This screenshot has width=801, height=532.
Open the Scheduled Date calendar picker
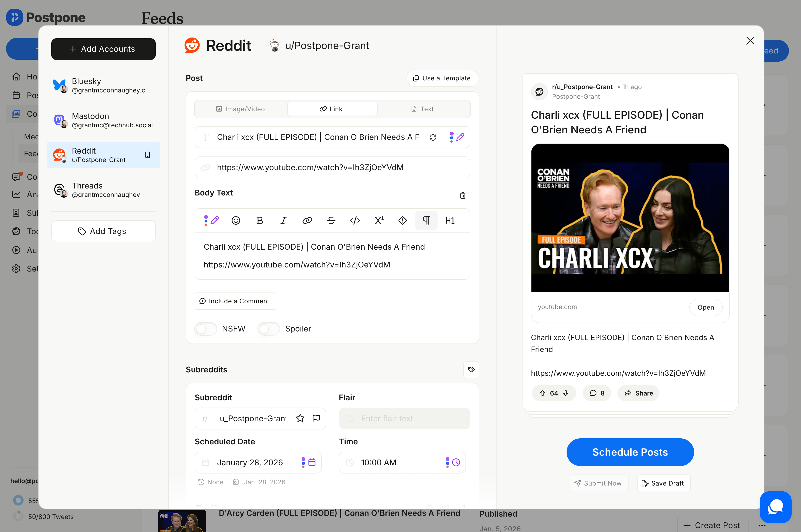click(x=312, y=462)
